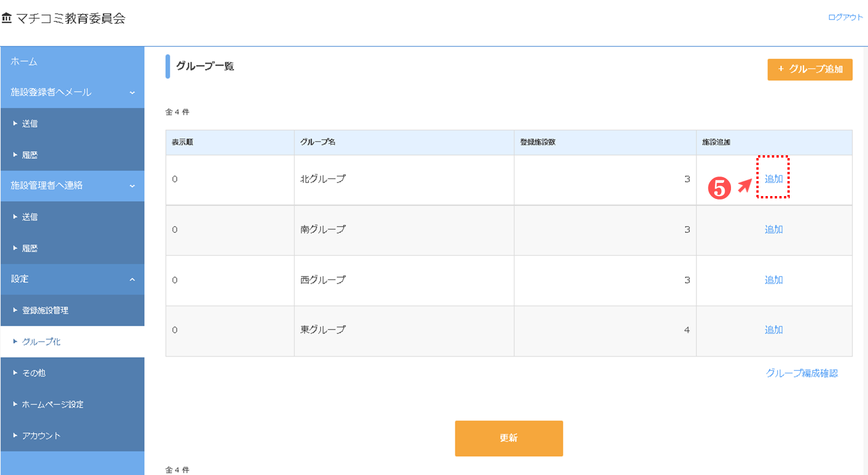Click the orange 更新 button
The width and height of the screenshot is (868, 475).
click(x=509, y=438)
